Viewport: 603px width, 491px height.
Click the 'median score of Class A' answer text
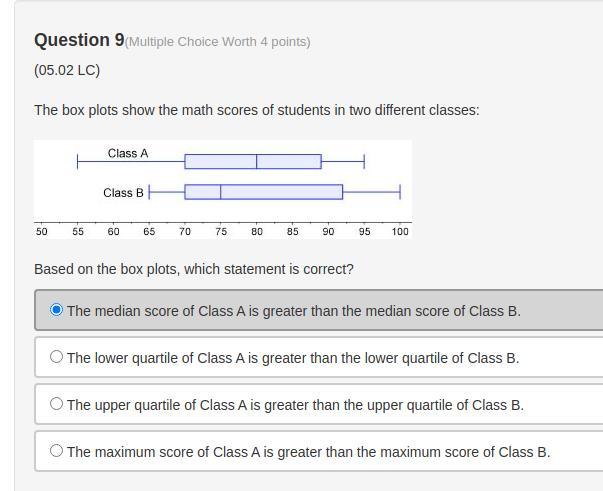coord(294,311)
